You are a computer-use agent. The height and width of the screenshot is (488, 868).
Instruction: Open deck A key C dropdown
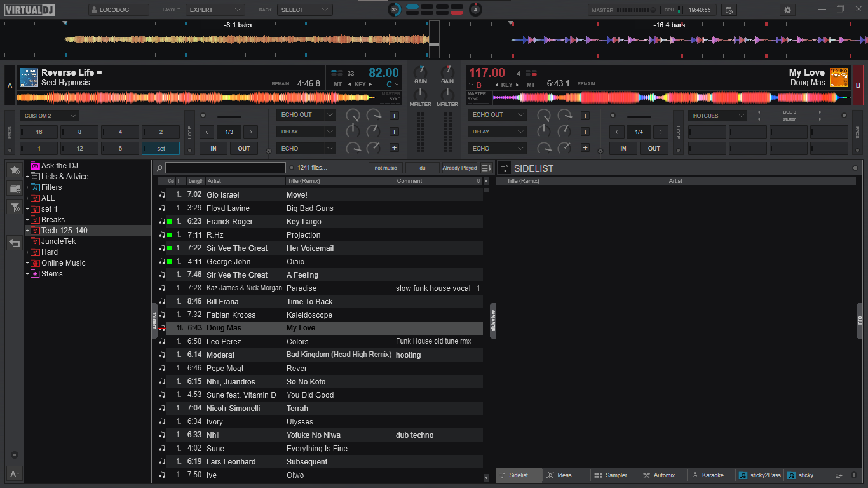coord(393,85)
